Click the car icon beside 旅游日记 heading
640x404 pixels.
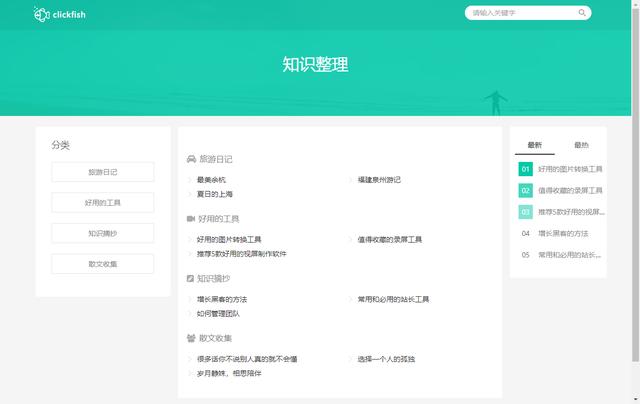pos(191,159)
